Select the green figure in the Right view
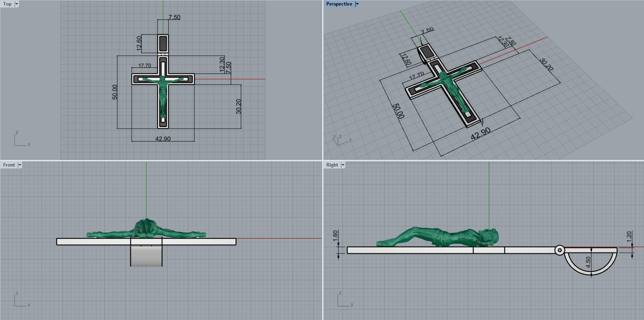The height and width of the screenshot is (320, 644). 439,237
